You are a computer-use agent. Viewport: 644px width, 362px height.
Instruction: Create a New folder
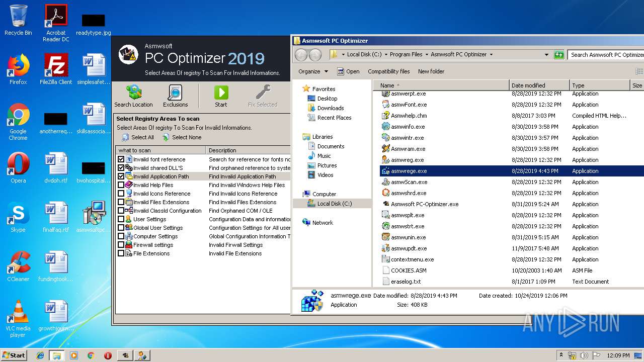click(x=431, y=71)
